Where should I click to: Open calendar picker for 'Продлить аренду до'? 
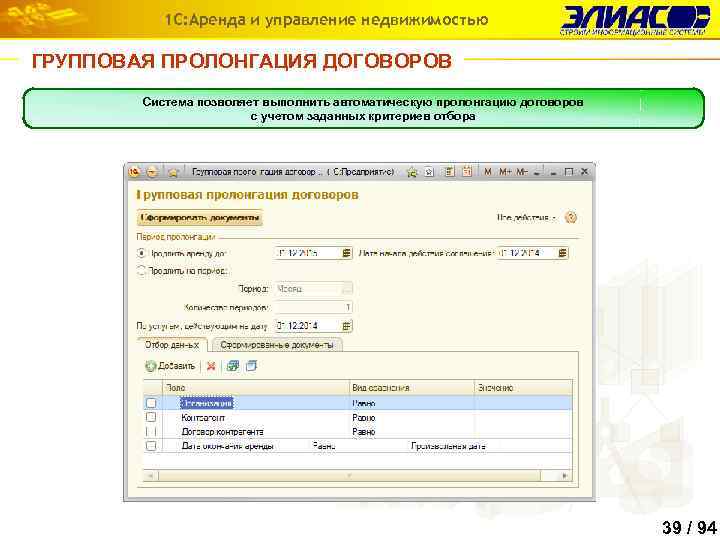347,253
